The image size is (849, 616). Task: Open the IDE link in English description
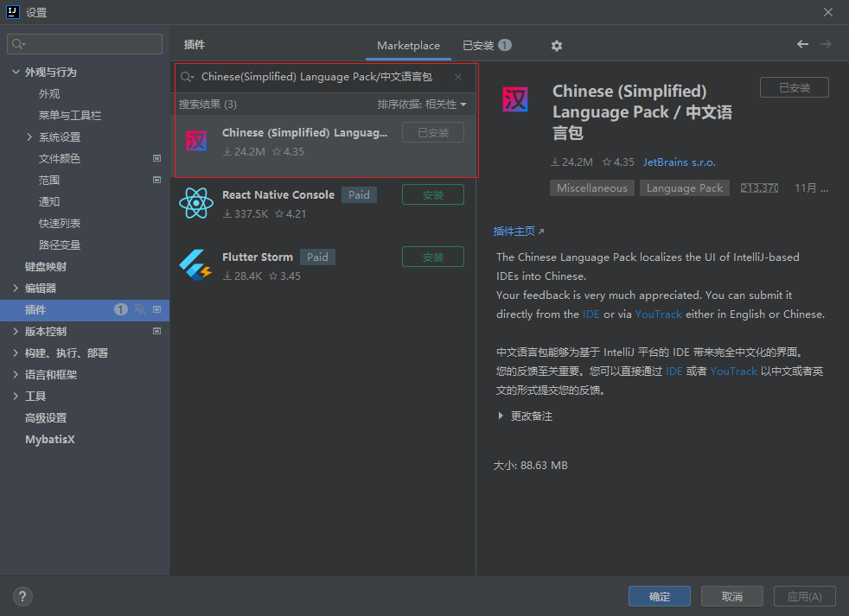(x=590, y=314)
